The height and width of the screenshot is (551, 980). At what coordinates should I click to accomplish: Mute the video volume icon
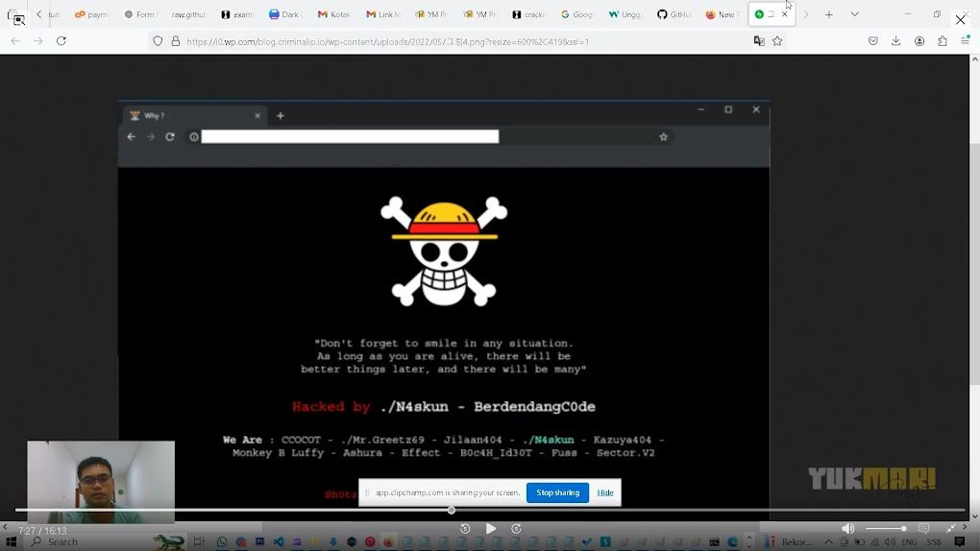pyautogui.click(x=848, y=529)
